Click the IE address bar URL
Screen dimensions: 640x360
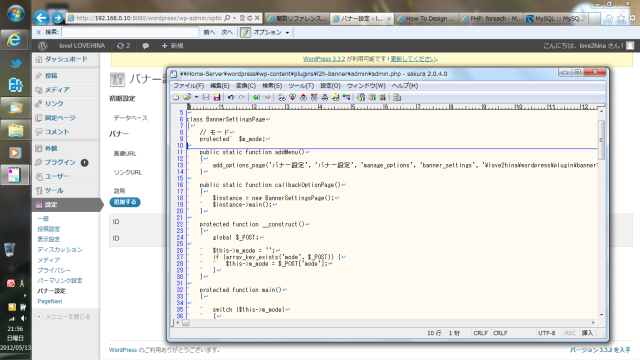[x=149, y=18]
